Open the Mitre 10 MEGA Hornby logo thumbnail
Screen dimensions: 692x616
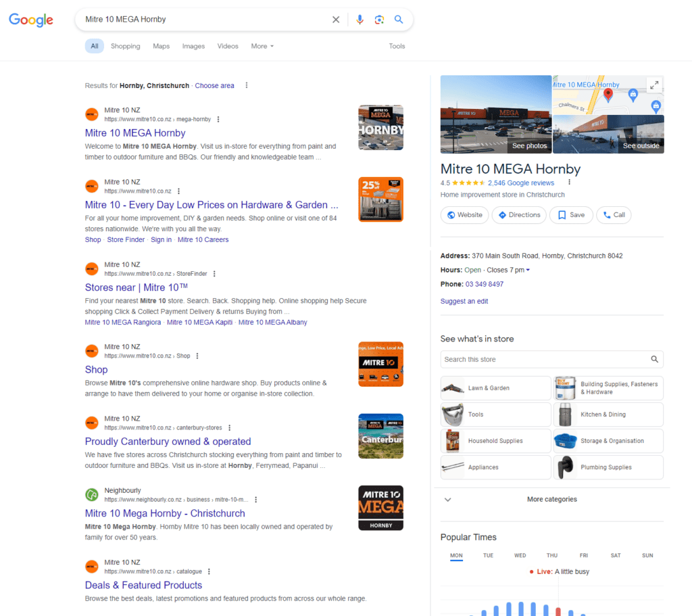(381, 508)
